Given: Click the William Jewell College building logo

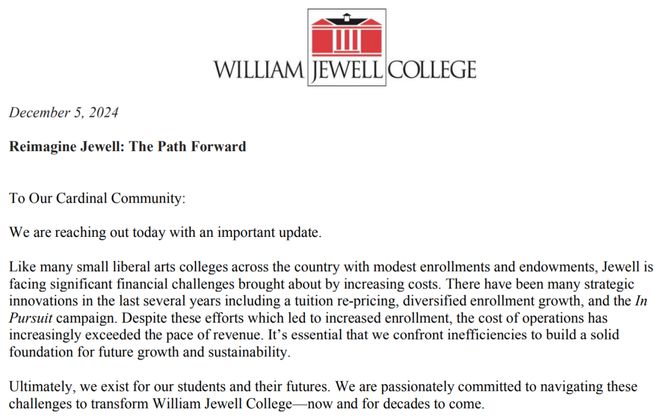Looking at the screenshot, I should click(x=346, y=35).
